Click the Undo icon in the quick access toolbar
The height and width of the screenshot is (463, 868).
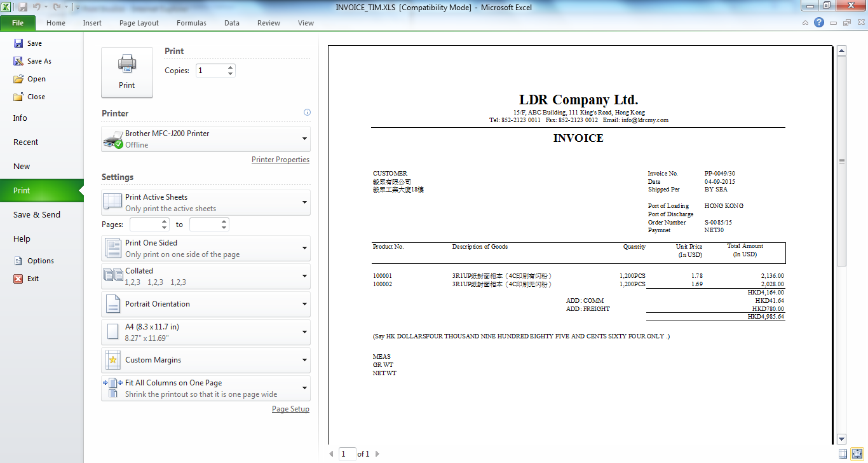pyautogui.click(x=37, y=7)
